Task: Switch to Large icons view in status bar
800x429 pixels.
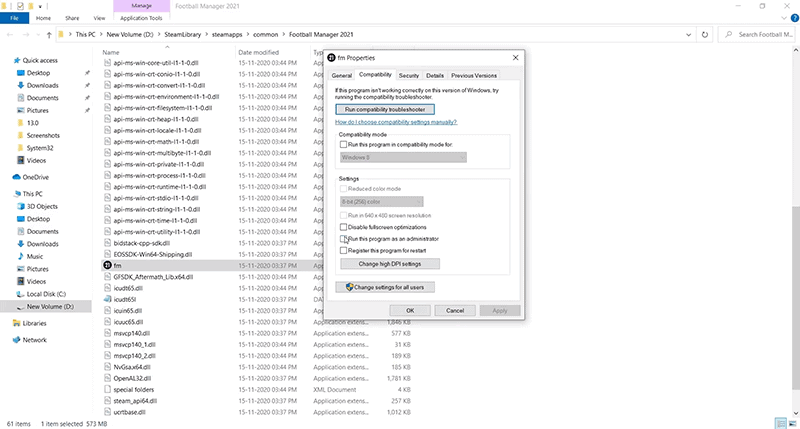Action: (792, 423)
